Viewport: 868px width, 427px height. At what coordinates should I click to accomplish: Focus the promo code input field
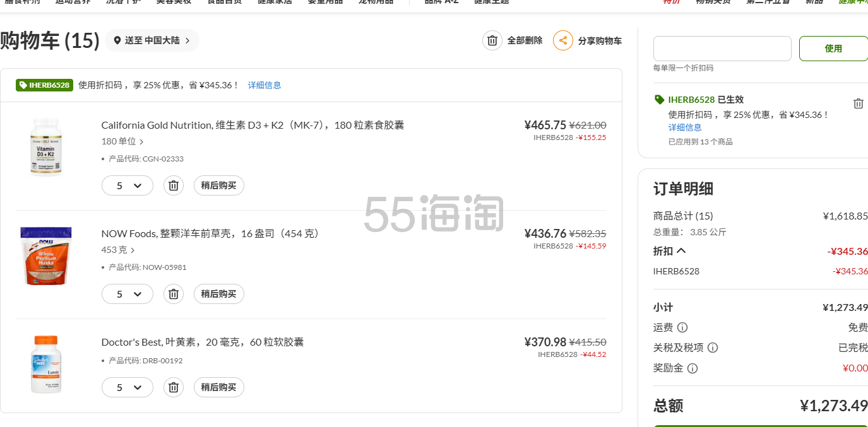tap(722, 49)
